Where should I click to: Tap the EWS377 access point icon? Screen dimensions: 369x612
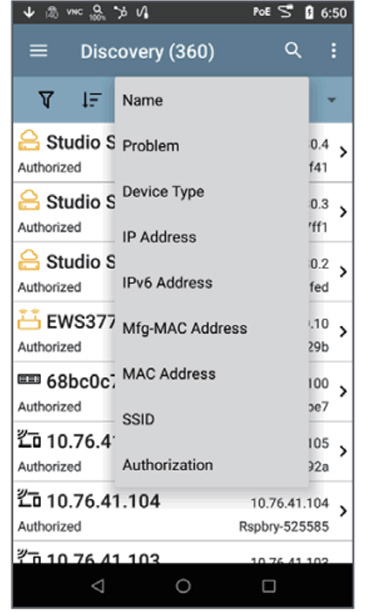29,320
